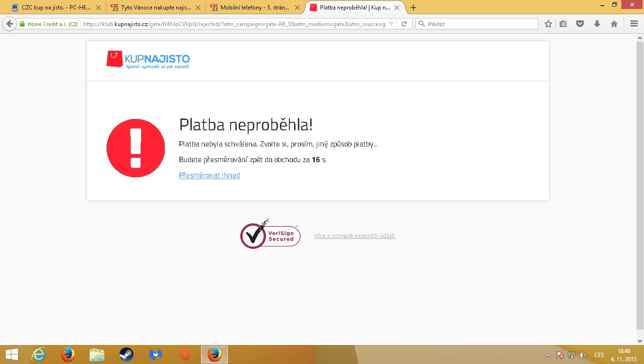Show hidden system tray icons
The height and width of the screenshot is (364, 644).
549,355
